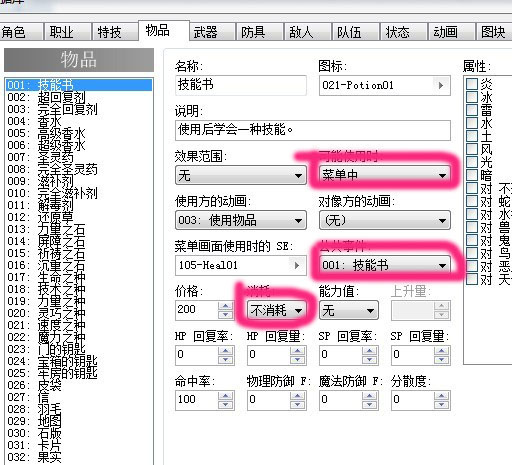This screenshot has height=465, width=512.
Task: Select item 027: 信 in the list
Action: coord(79,397)
